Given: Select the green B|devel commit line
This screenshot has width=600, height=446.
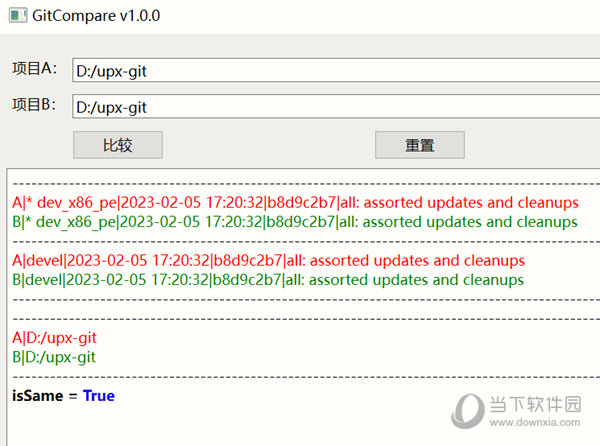Looking at the screenshot, I should click(268, 280).
